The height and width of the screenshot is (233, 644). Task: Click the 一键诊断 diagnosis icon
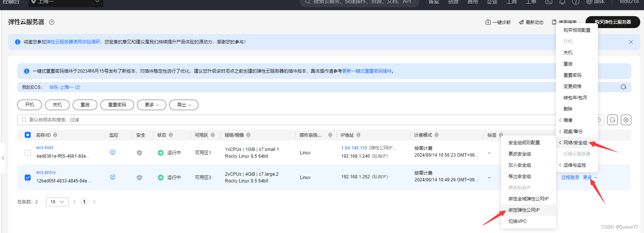click(x=488, y=22)
